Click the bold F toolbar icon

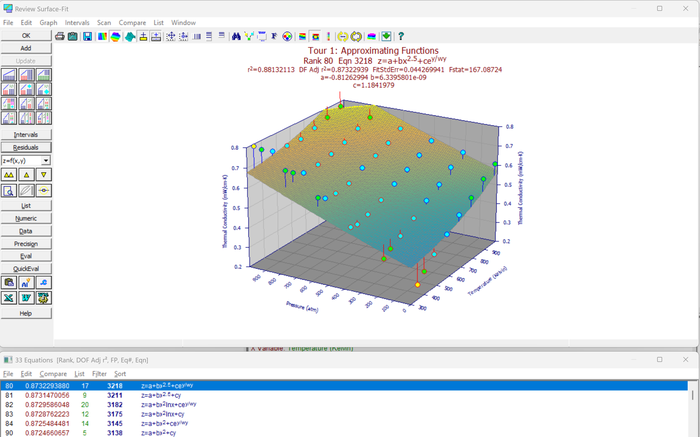274,37
